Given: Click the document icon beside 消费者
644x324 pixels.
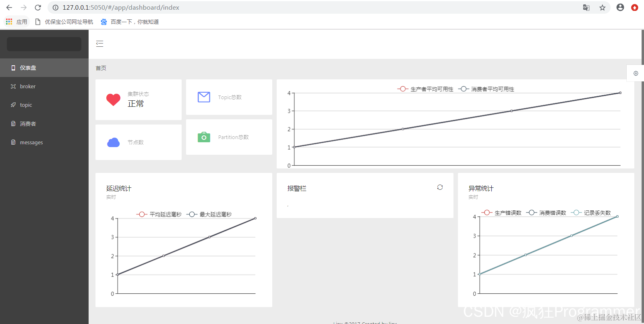Looking at the screenshot, I should (13, 124).
